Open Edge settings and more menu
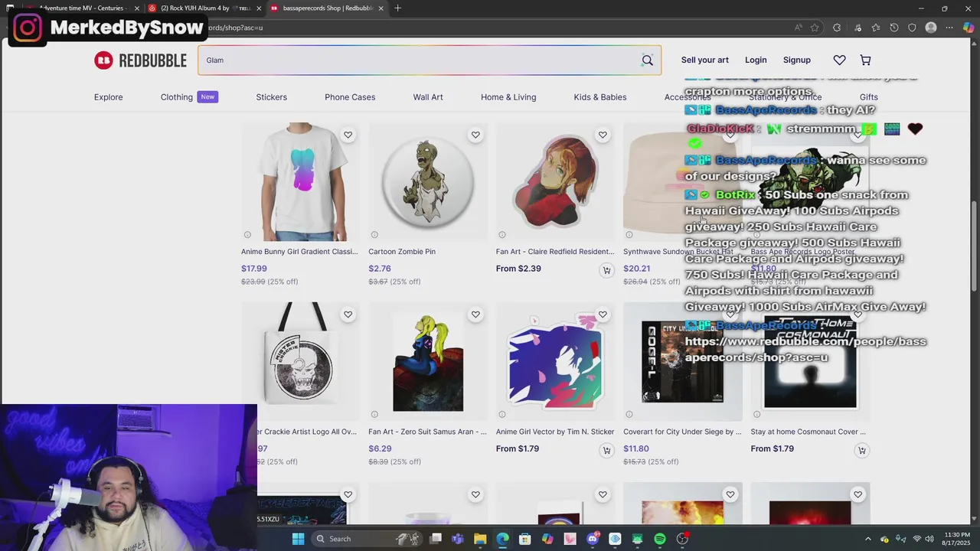The image size is (980, 551). pyautogui.click(x=949, y=28)
